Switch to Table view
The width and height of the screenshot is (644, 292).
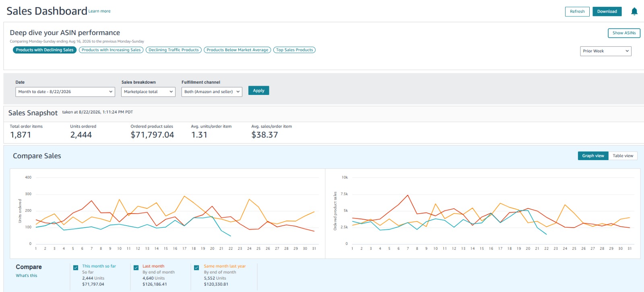click(x=623, y=156)
